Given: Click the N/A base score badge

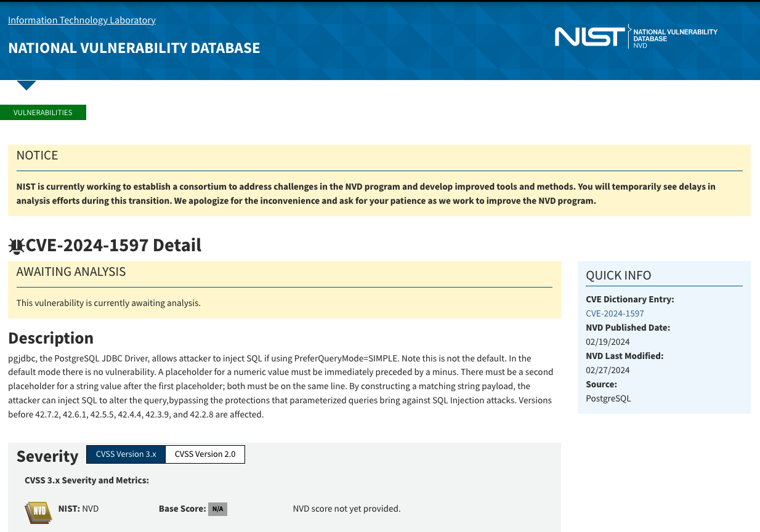Looking at the screenshot, I should click(217, 509).
